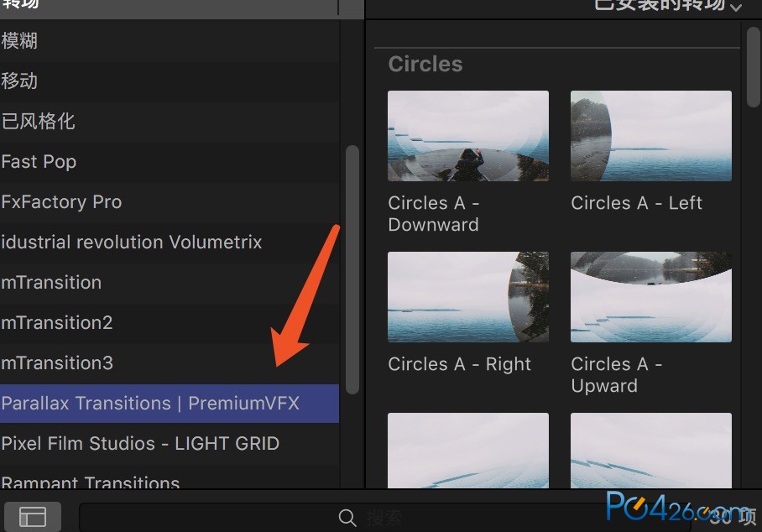Screen dimensions: 762x532
Task: Select idustrial revolution Volumetrix category
Action: 170,243
